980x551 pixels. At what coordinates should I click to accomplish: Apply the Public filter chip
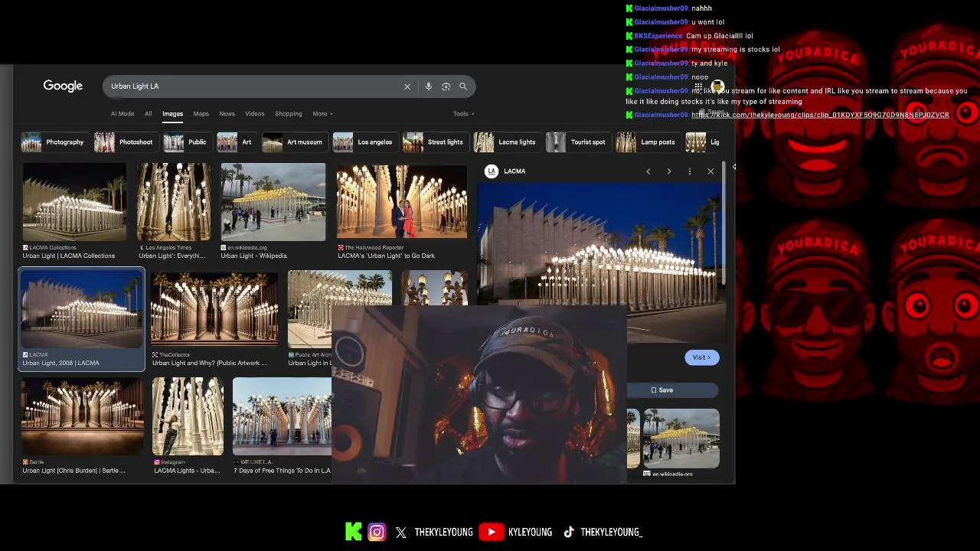click(x=186, y=142)
